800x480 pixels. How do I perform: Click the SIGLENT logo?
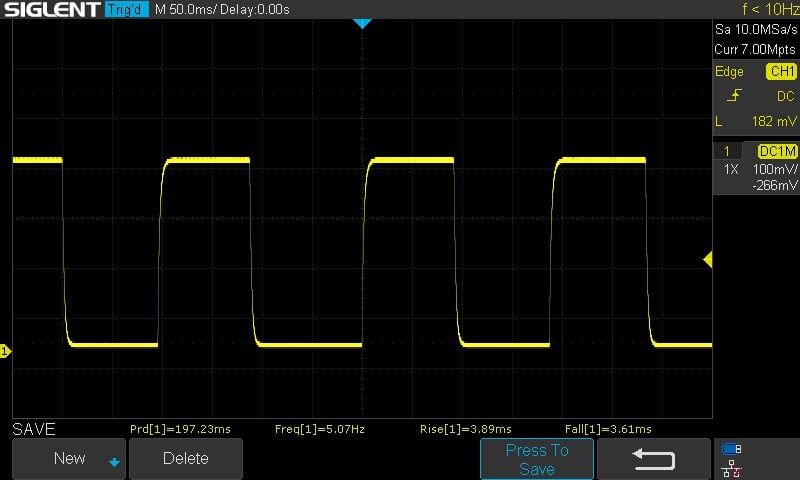52,9
